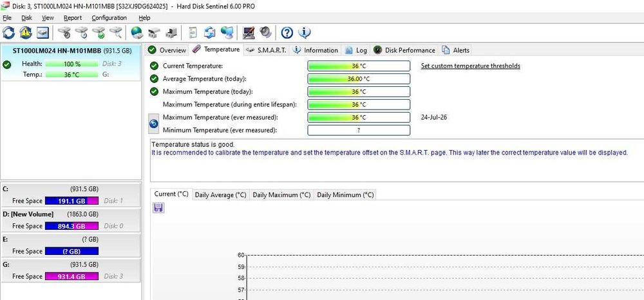Open the Disk menu
Viewport: 644px width, 300px height.
(x=26, y=17)
